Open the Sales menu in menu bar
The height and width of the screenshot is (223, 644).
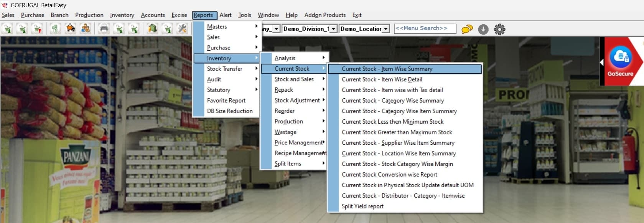tap(8, 15)
